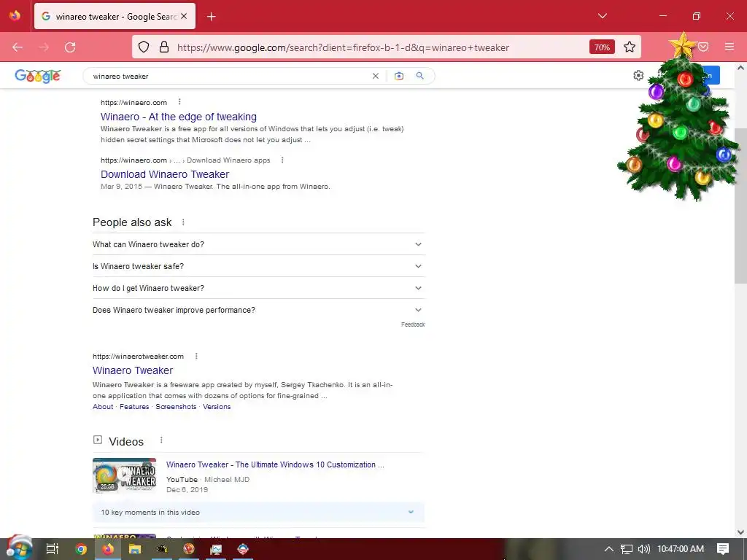Click the https://winaero.com result URL
The height and width of the screenshot is (560, 747).
[x=134, y=102]
